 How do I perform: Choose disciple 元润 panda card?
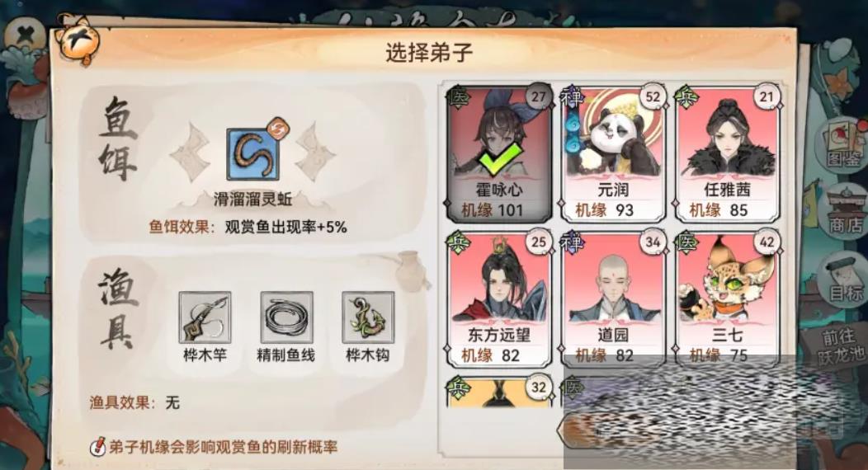(613, 153)
